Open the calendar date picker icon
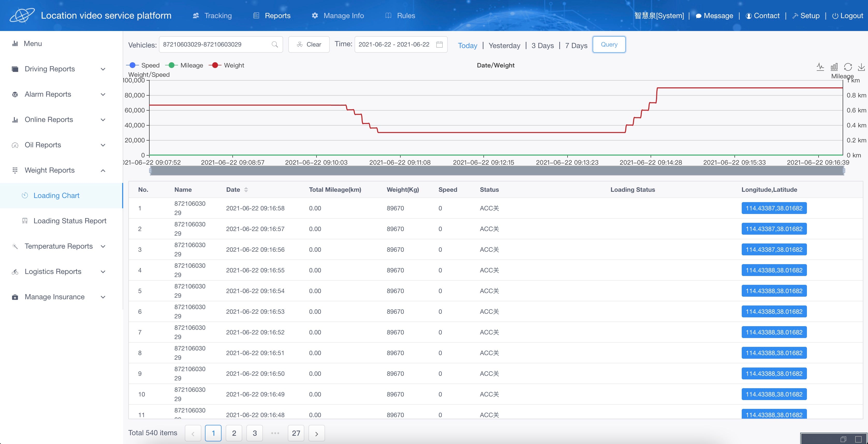 439,44
